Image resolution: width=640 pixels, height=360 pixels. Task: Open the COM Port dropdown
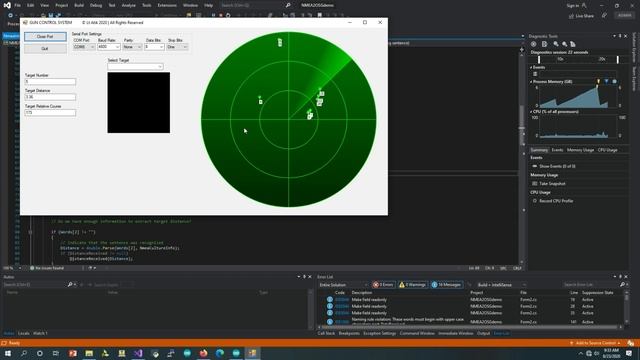tap(84, 47)
